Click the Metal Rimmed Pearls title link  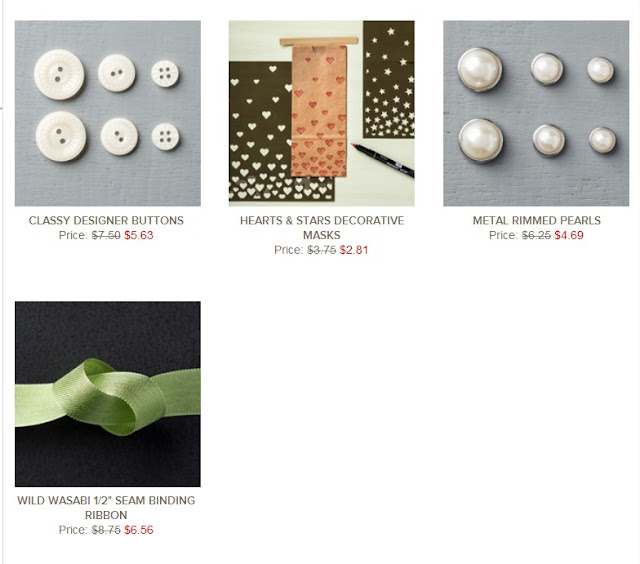pos(536,220)
